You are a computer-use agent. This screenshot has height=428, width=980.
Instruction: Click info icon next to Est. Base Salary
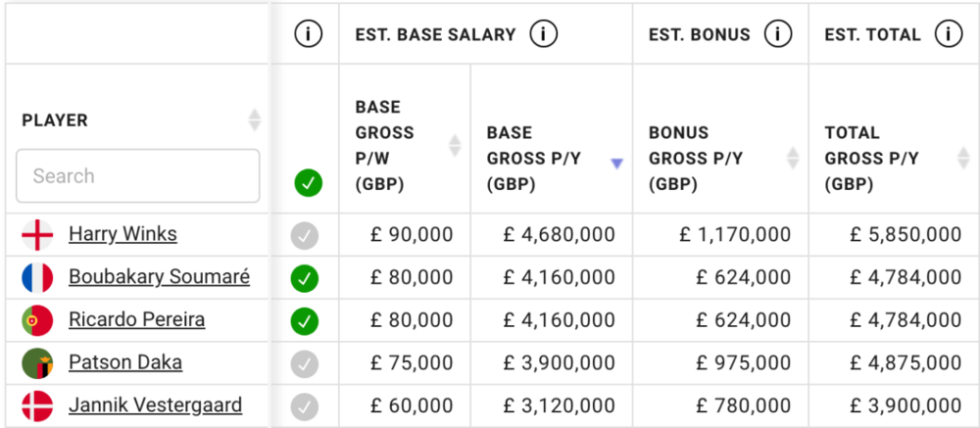click(x=544, y=34)
